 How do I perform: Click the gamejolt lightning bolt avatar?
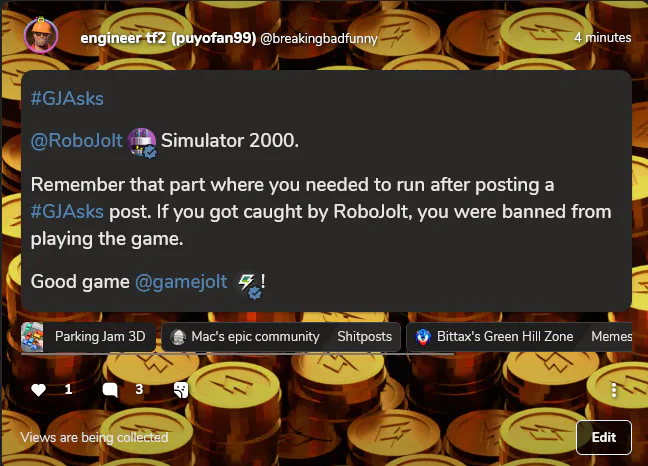click(x=248, y=284)
